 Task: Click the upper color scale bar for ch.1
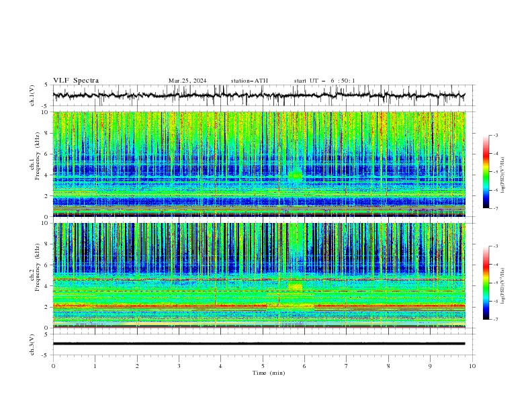pyautogui.click(x=486, y=172)
